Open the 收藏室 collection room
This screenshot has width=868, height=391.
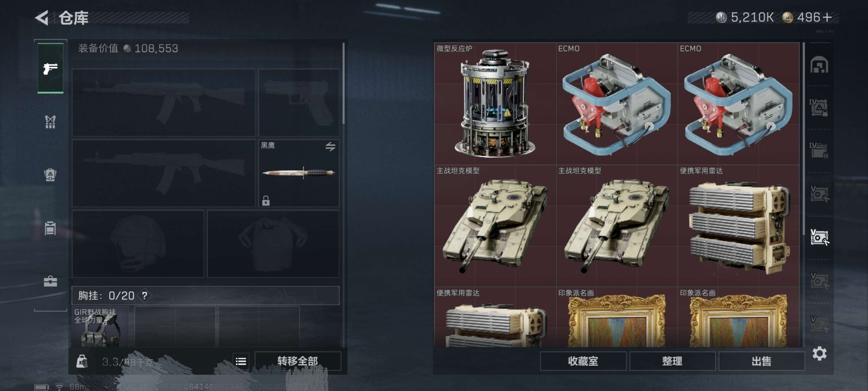coord(583,361)
